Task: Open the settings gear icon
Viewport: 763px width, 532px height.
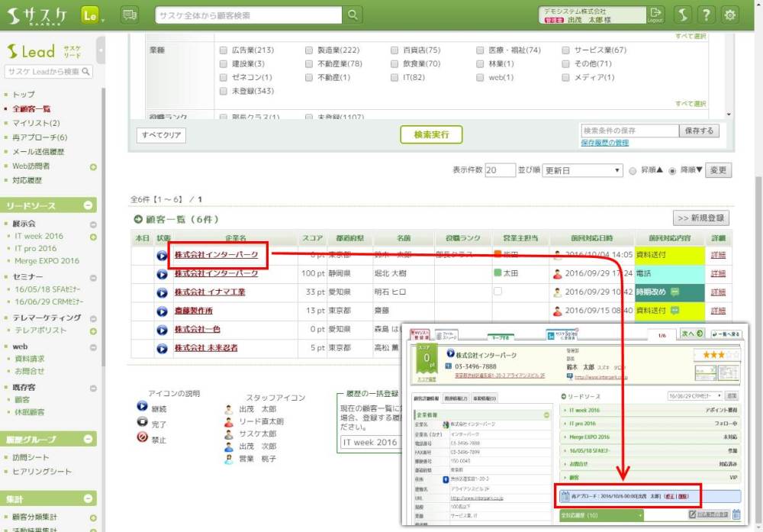Action: (x=730, y=15)
